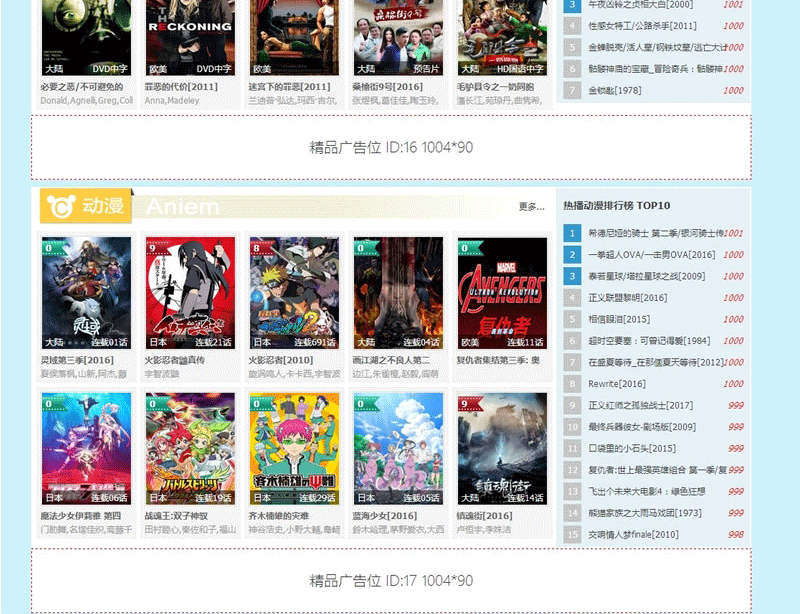Click the gray rank 15 badge
This screenshot has width=800, height=614.
[x=572, y=534]
